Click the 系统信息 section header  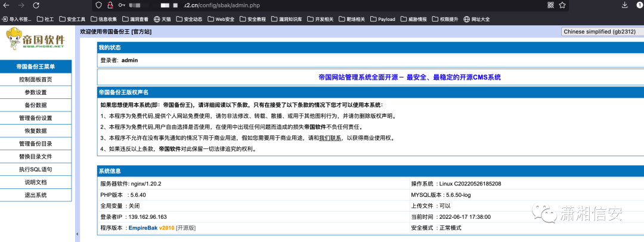pos(370,171)
